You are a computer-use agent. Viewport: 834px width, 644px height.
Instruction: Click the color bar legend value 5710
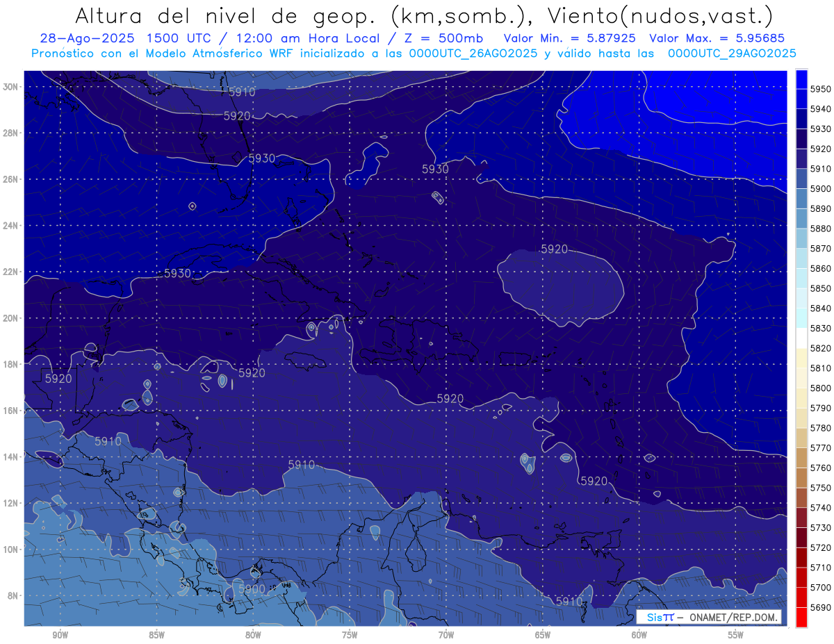pos(820,568)
